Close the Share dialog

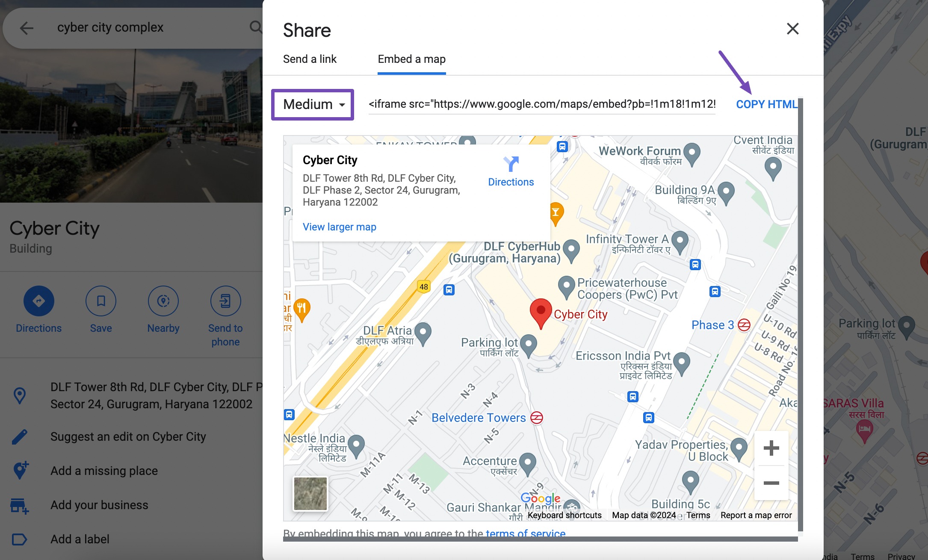click(792, 29)
